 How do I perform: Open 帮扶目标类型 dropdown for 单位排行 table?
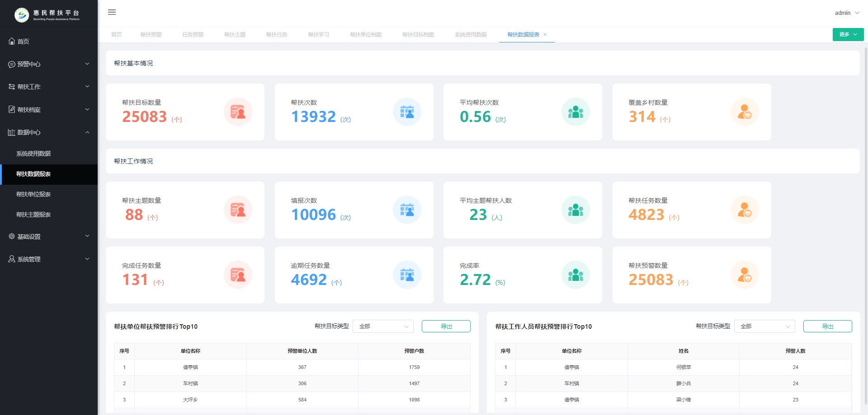pyautogui.click(x=383, y=326)
